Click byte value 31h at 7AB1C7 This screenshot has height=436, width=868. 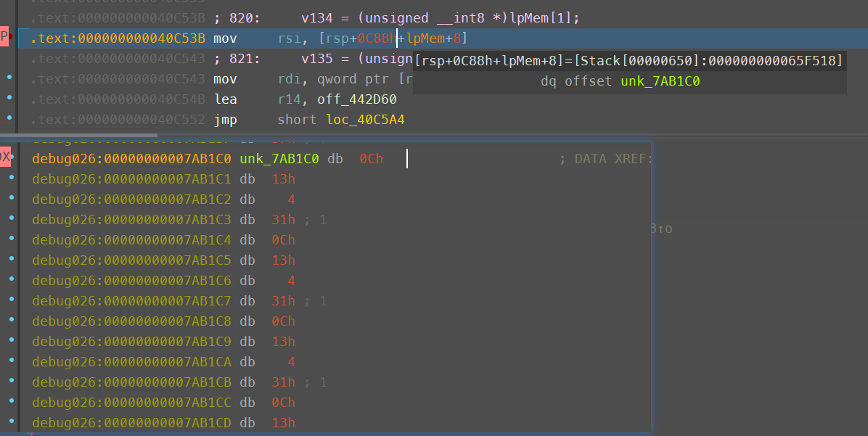coord(284,301)
